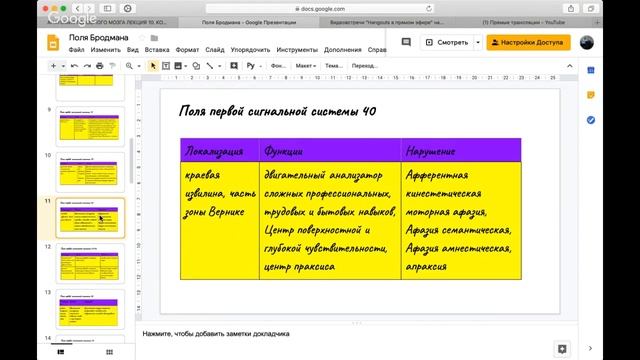Click the insert image tool
The image size is (640, 360).
(178, 66)
